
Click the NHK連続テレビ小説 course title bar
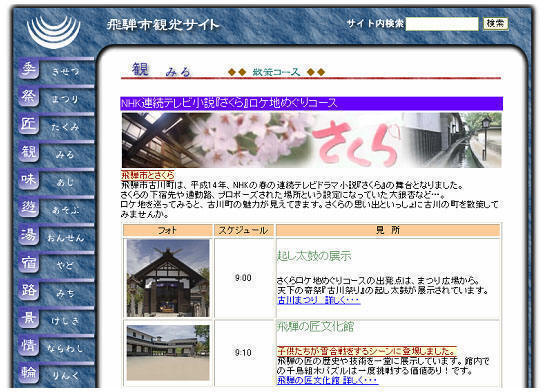pos(312,103)
